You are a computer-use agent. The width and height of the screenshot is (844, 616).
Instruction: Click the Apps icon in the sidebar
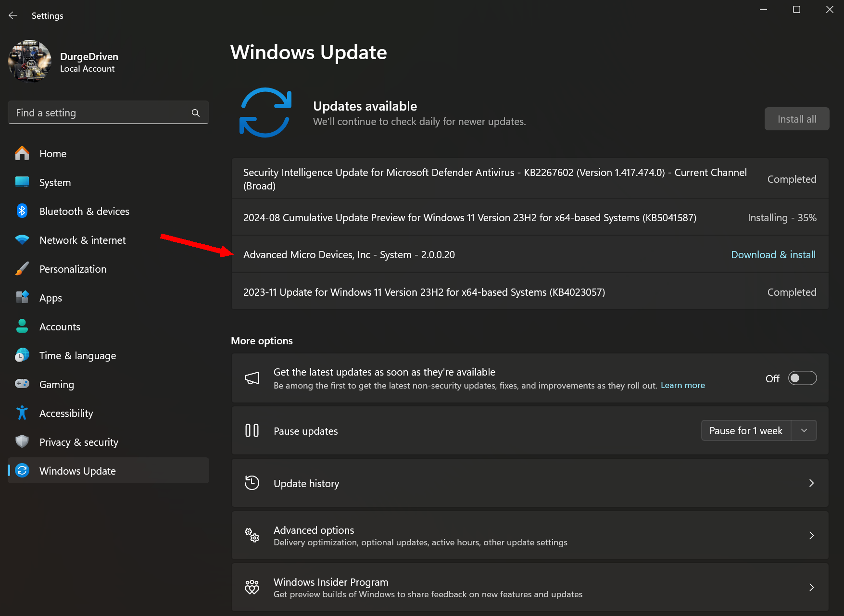(x=22, y=298)
